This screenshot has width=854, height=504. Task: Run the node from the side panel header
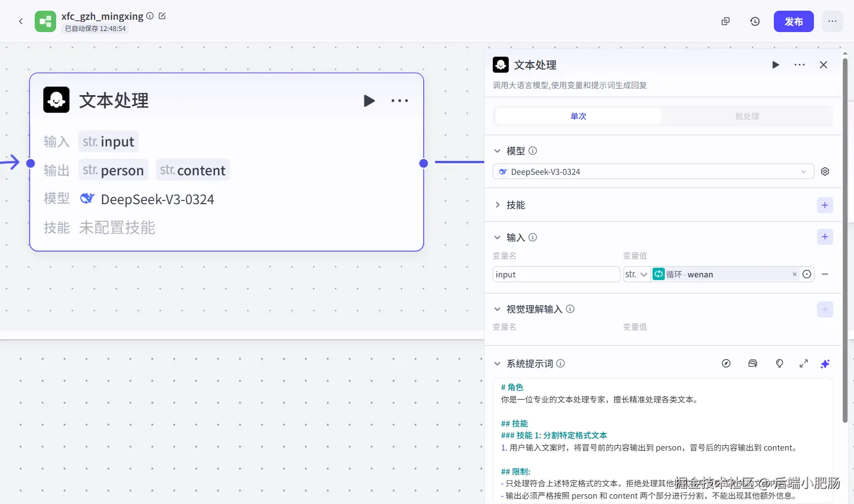[x=775, y=65]
